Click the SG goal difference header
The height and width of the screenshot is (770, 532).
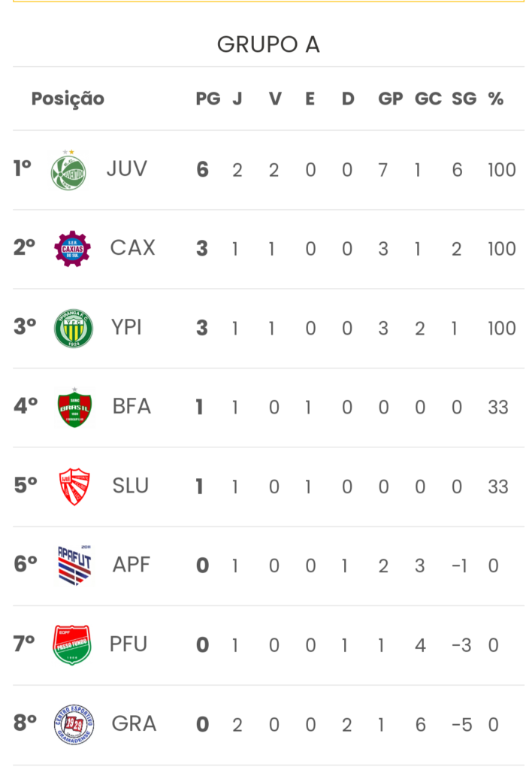[x=464, y=99]
